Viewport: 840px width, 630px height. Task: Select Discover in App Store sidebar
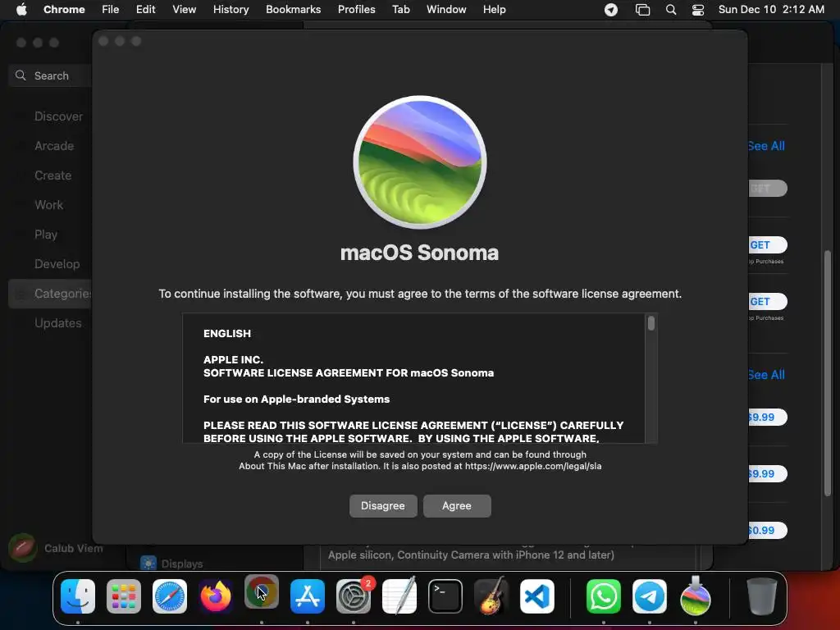[x=58, y=116]
